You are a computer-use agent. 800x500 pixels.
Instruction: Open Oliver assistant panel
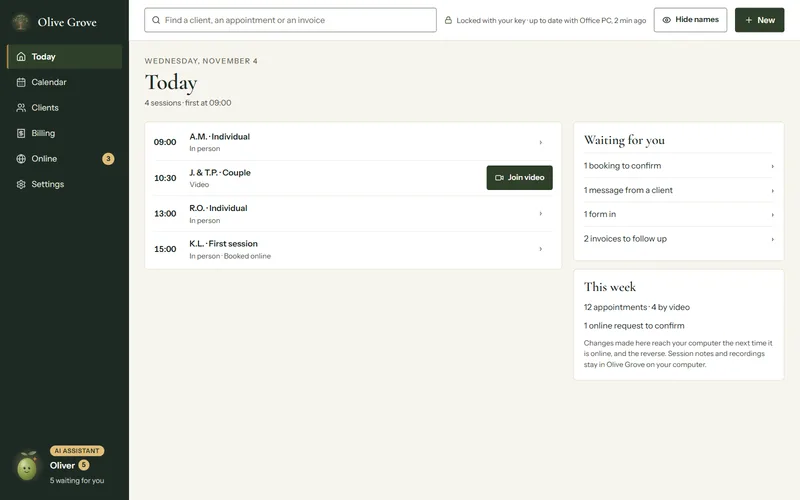64,466
